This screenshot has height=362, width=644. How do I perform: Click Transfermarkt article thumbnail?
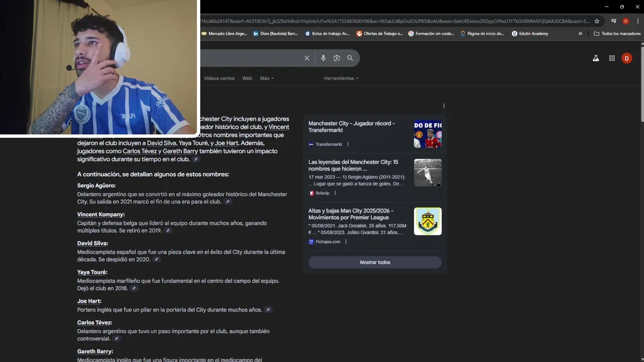pyautogui.click(x=428, y=134)
